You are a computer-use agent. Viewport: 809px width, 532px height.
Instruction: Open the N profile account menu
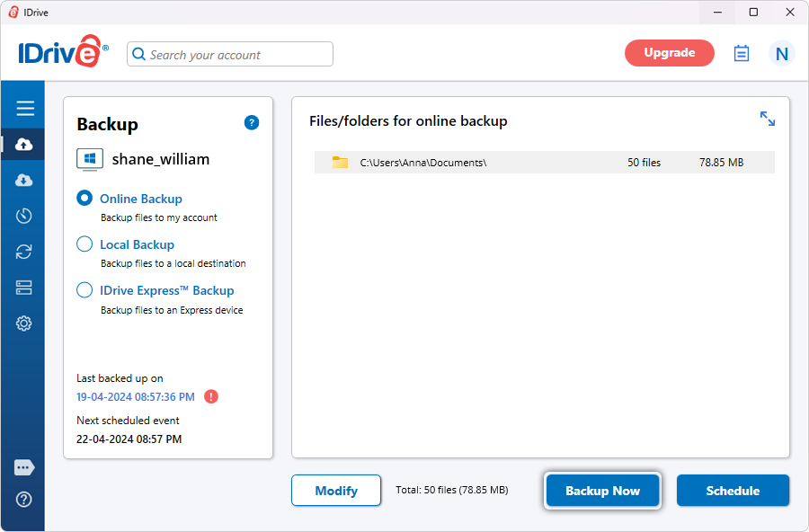[x=781, y=54]
